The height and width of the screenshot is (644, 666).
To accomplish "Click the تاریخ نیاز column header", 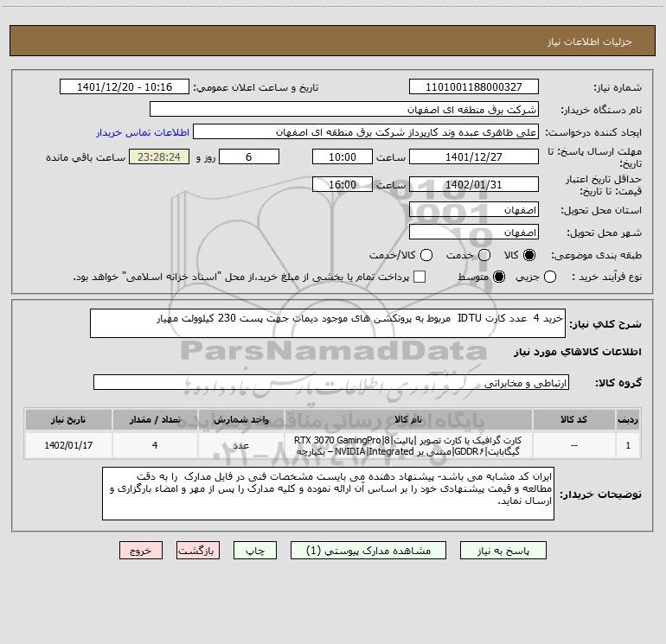I will 68,420.
